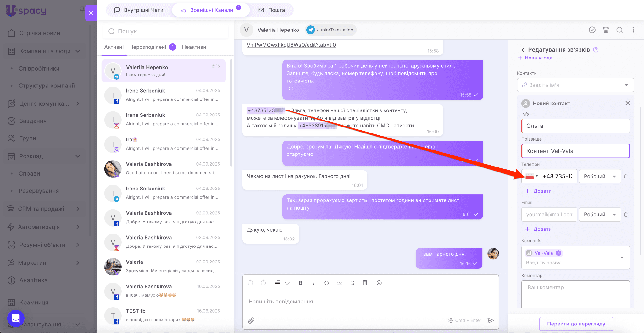
Task: Open the Компанія dropdown
Action: (622, 257)
